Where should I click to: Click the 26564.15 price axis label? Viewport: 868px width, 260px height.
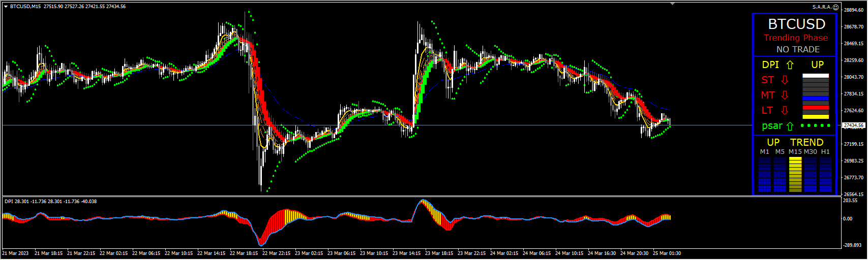click(854, 194)
